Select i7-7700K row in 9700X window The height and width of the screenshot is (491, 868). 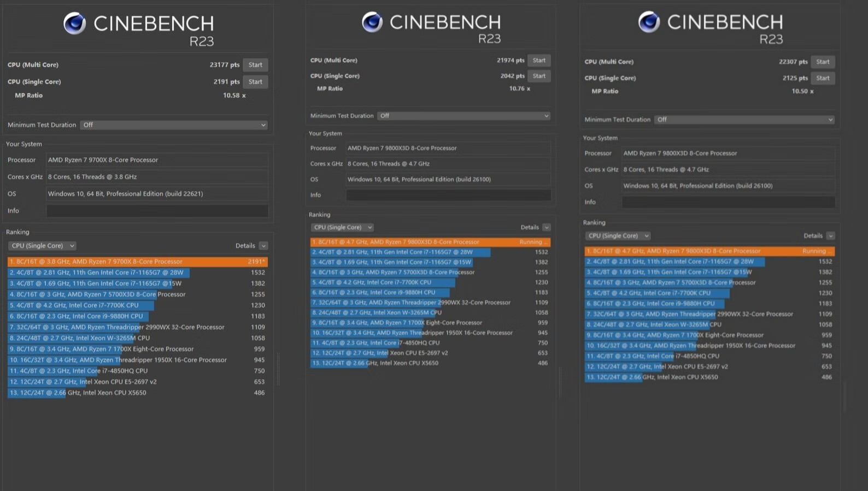tap(138, 305)
